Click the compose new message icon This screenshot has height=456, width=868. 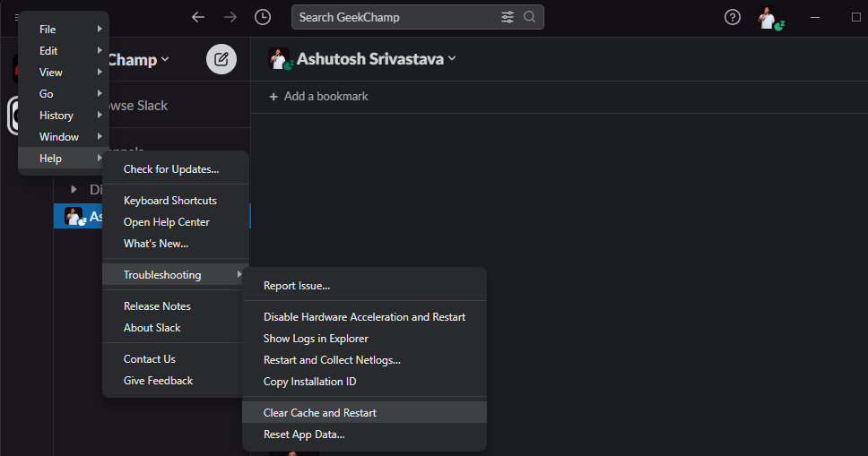[x=221, y=60]
